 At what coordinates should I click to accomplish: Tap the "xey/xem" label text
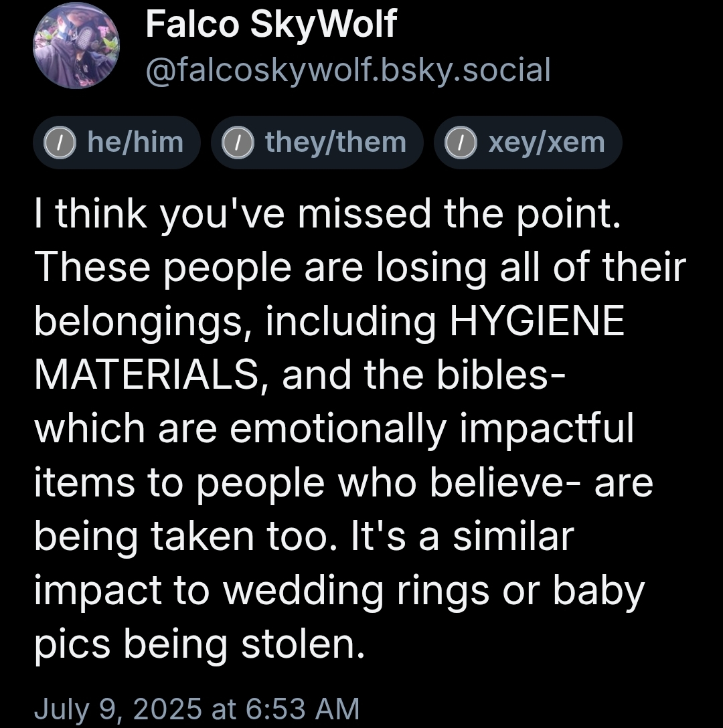tap(546, 143)
